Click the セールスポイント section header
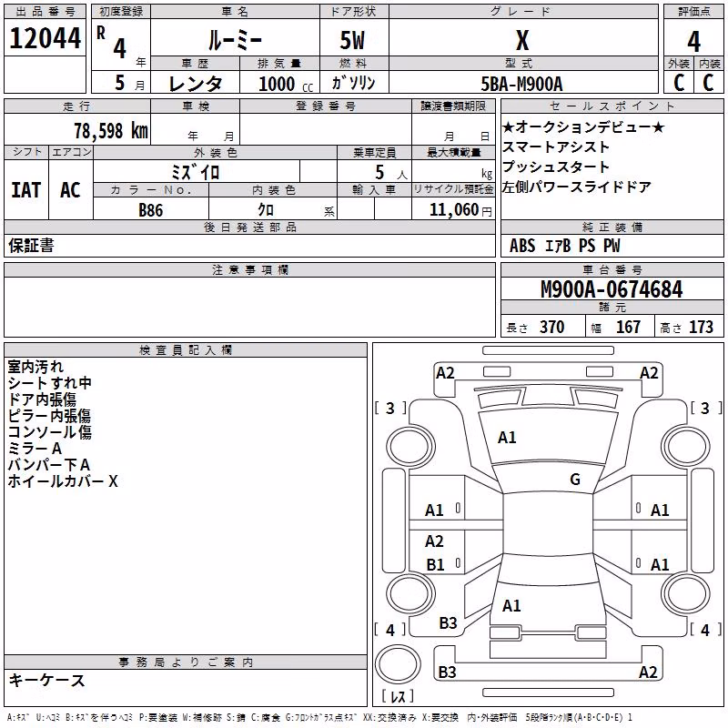Screen dimensions: 728x728 (612, 106)
